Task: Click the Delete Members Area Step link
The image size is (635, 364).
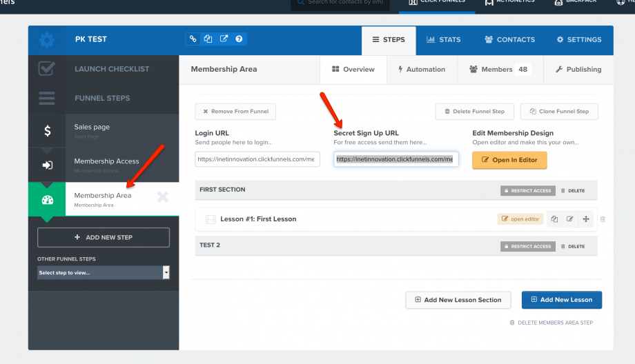Action: [x=551, y=323]
